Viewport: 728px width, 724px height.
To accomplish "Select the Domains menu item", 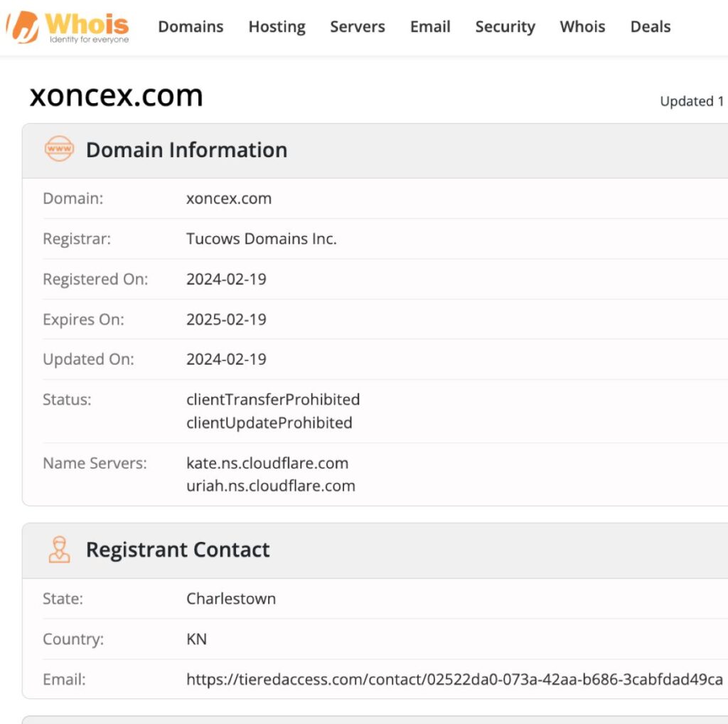I will 190,26.
